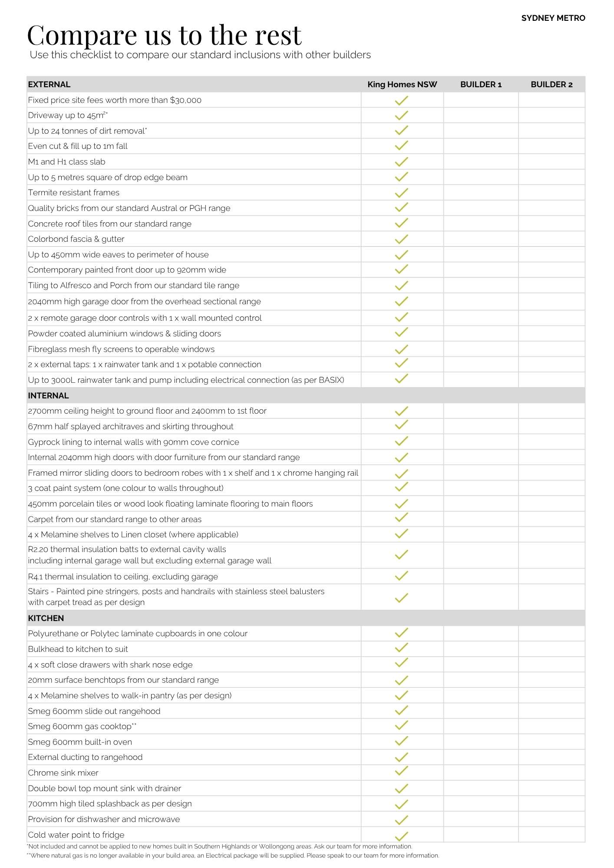Viewport: 614px width, 868px height.
Task: Tick Builder 1 cell for Driveway up to 45m²
Action: (x=481, y=115)
